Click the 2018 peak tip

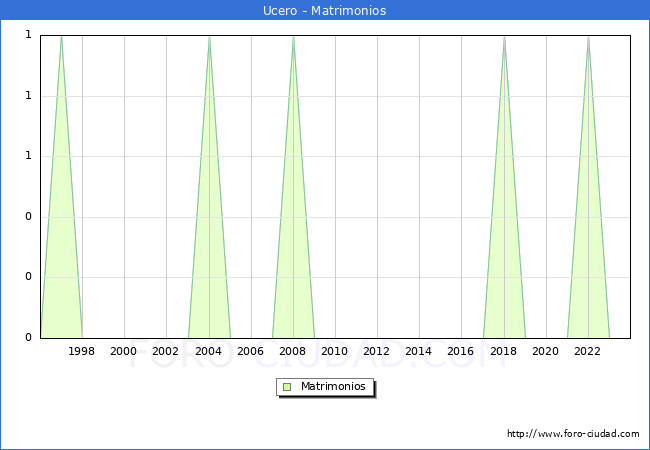504,37
